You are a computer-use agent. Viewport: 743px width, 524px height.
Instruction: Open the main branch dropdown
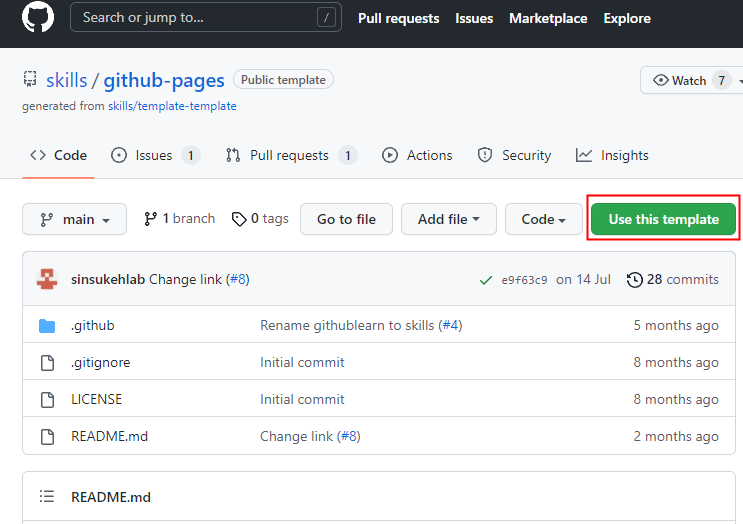click(74, 219)
